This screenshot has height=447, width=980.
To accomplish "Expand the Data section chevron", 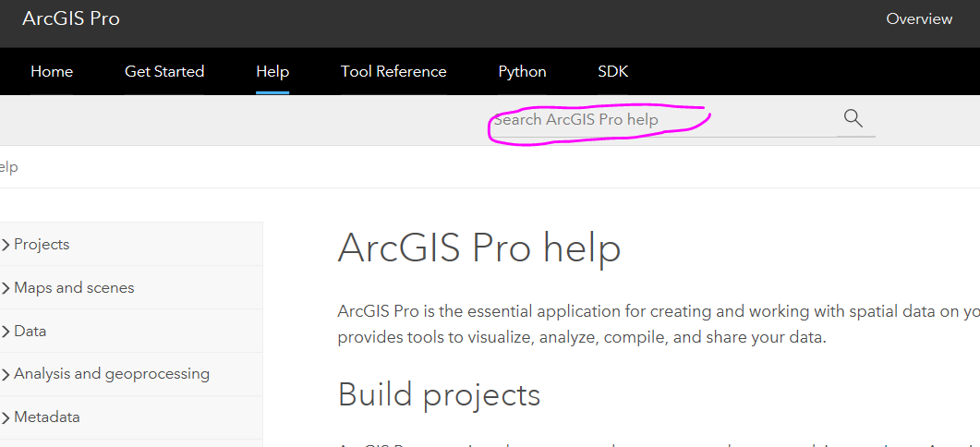I will coord(6,332).
